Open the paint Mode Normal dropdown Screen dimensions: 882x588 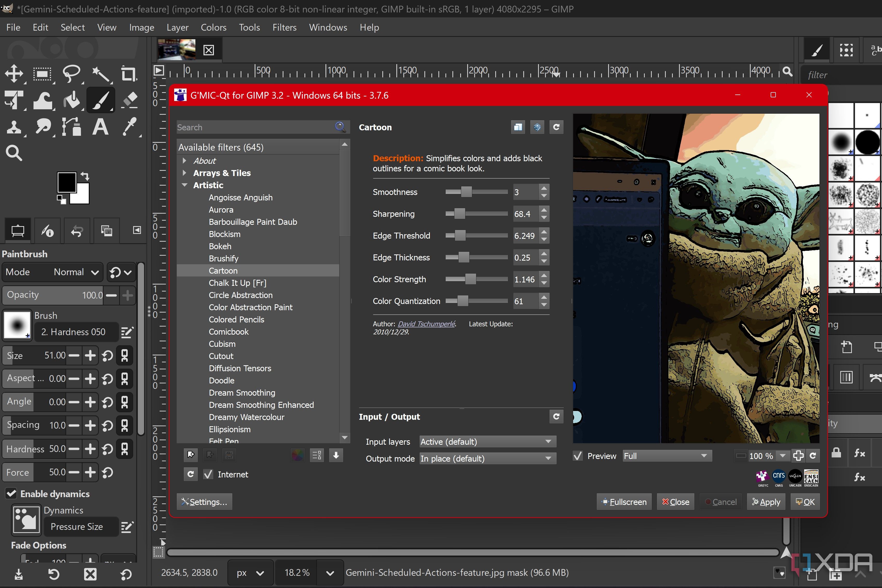[52, 272]
